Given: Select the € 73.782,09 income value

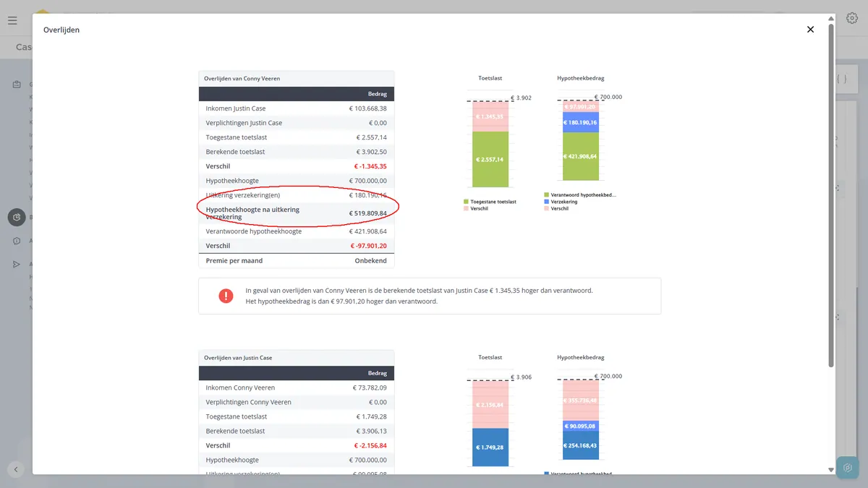Looking at the screenshot, I should point(370,388).
